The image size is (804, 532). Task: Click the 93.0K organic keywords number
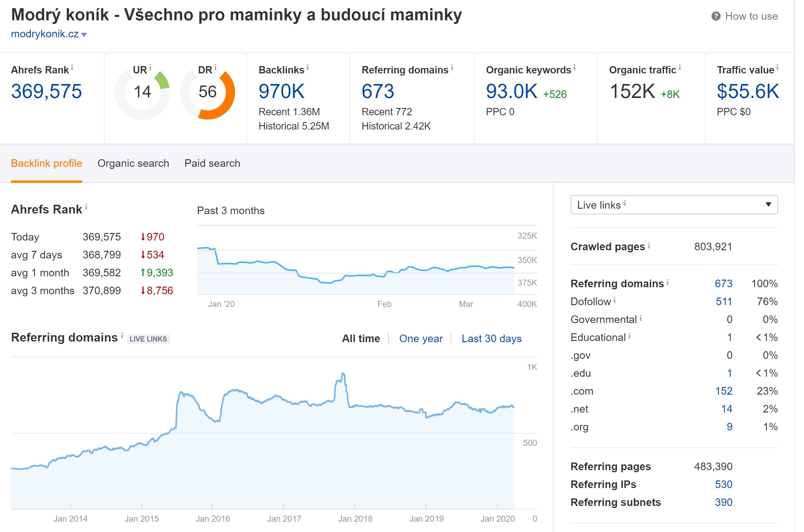pyautogui.click(x=512, y=91)
